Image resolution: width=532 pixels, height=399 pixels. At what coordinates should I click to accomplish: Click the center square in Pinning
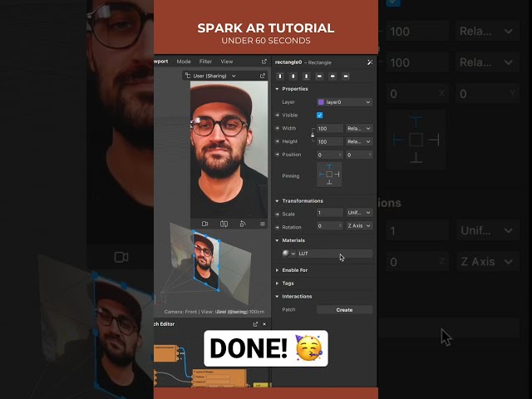[x=329, y=174]
